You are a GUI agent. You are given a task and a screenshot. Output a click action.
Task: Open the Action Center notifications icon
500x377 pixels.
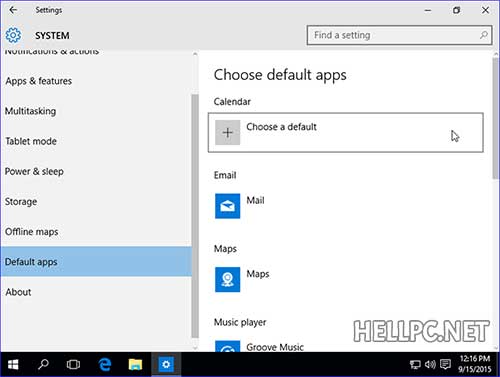(x=445, y=364)
